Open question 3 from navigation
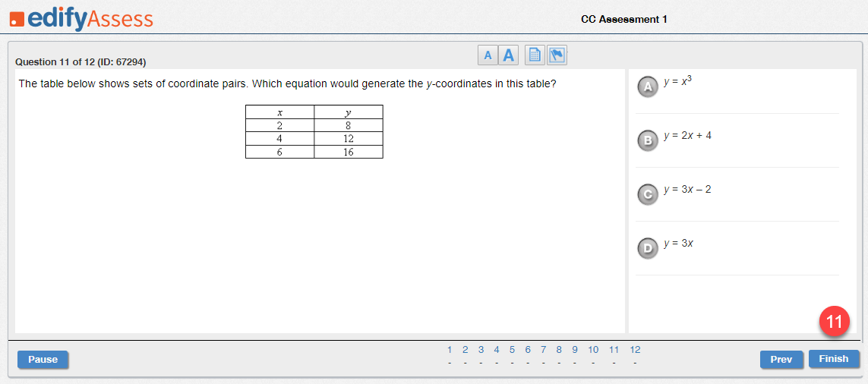The image size is (868, 384). (x=481, y=350)
